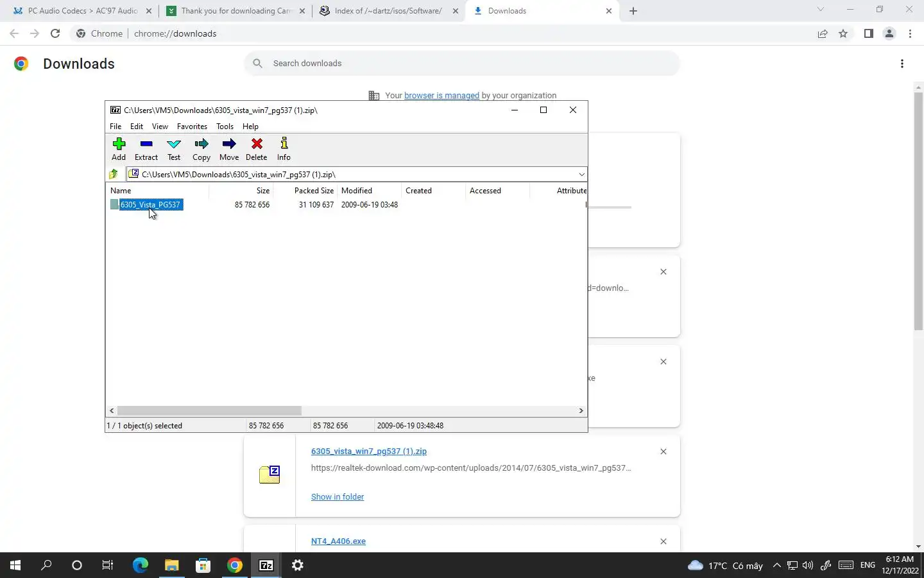Image resolution: width=924 pixels, height=578 pixels.
Task: Open the Chrome profile icon
Action: (x=889, y=33)
